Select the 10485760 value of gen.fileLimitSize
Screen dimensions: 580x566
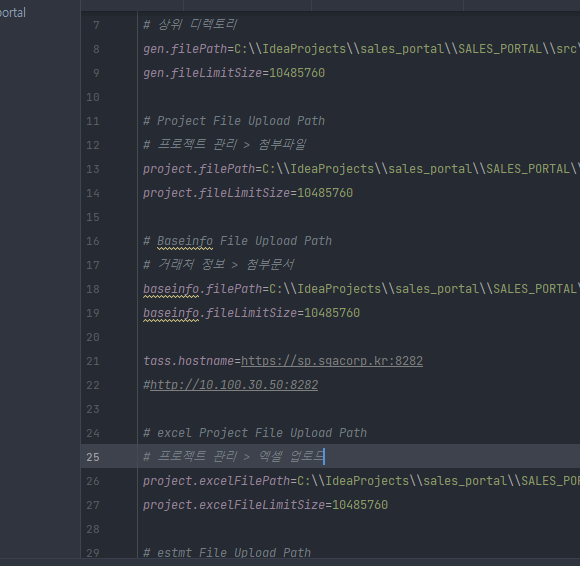pos(297,73)
